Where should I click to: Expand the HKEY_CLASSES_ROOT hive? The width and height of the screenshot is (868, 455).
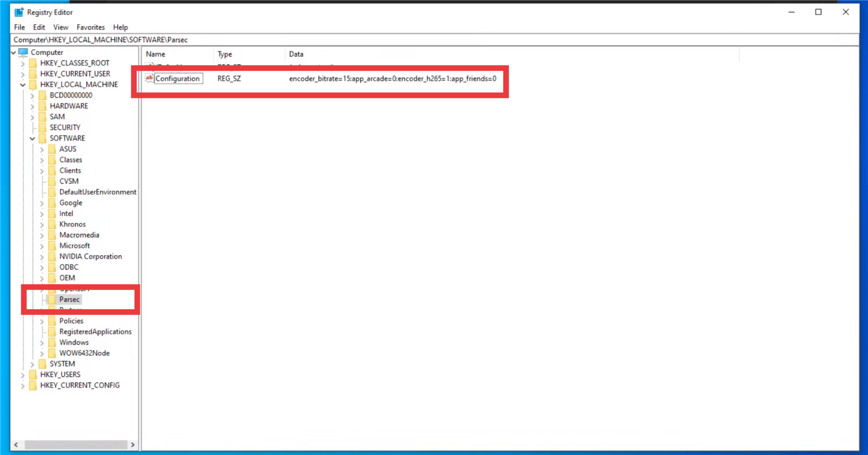(23, 63)
